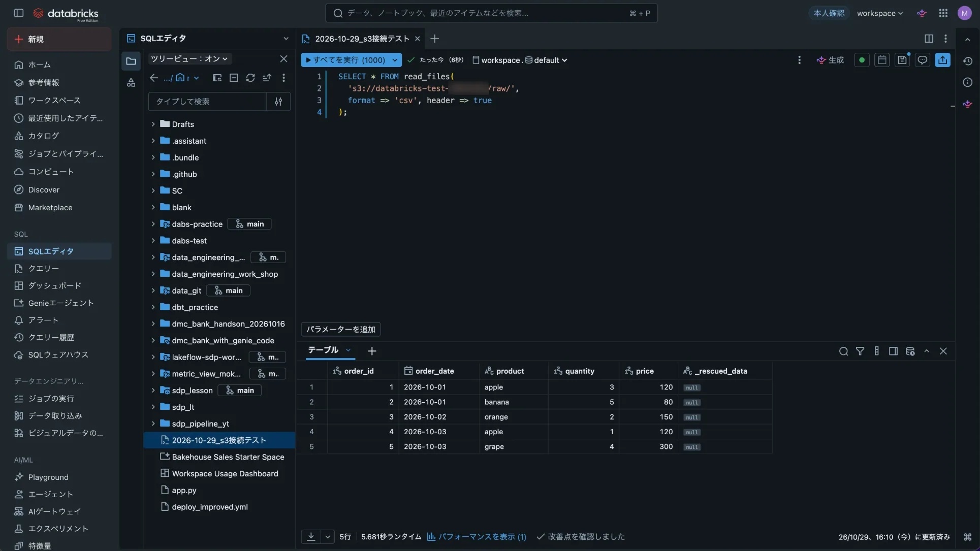Collapse the left sidebar panel icon
980x551 pixels.
(x=19, y=13)
